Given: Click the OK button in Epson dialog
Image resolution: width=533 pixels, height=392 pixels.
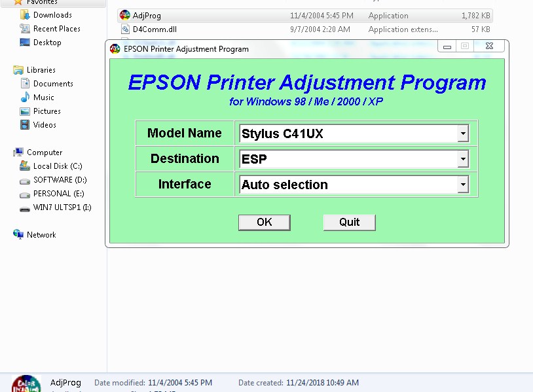Looking at the screenshot, I should click(x=264, y=223).
